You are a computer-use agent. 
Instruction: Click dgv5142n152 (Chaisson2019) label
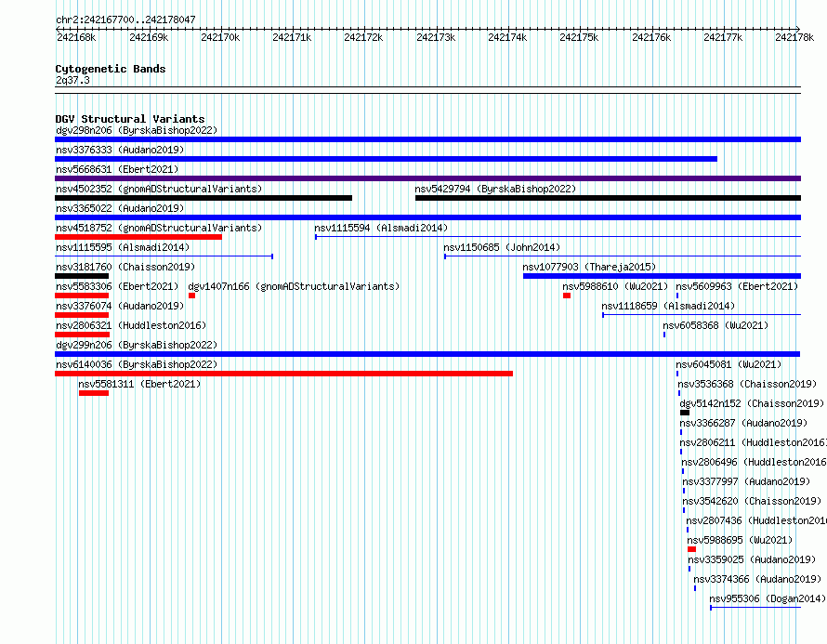tap(752, 403)
